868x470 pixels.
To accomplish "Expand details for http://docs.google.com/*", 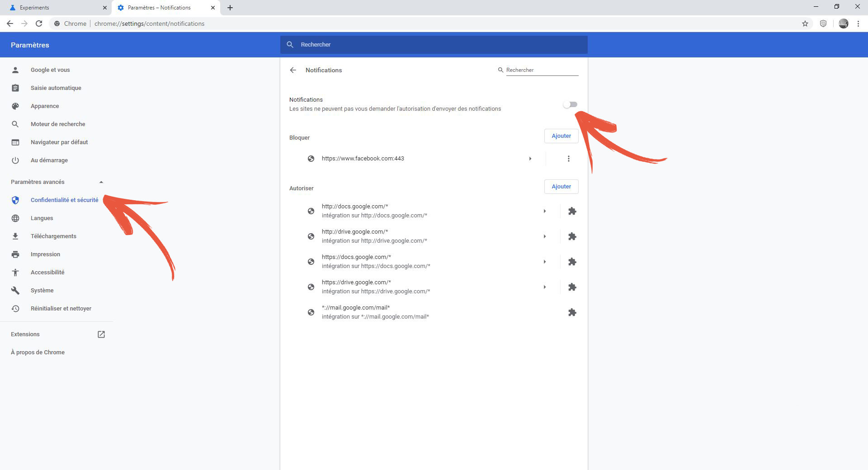I will [545, 211].
